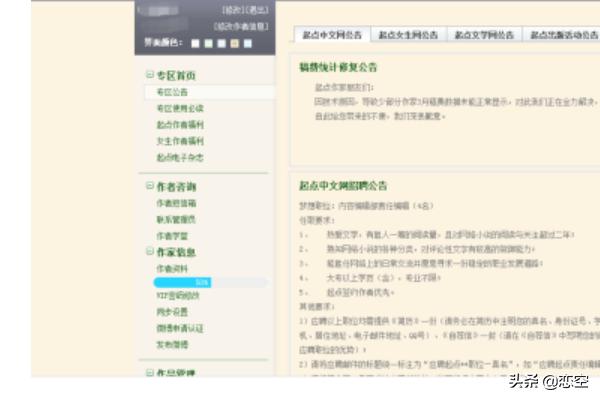Collapse the 作家信息 sidebar section
The width and height of the screenshot is (600, 400).
(150, 251)
